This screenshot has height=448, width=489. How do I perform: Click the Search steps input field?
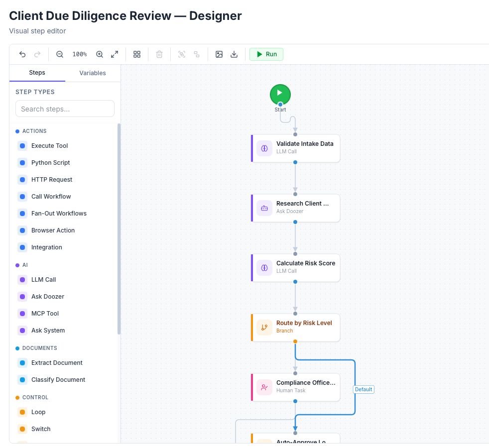tap(65, 108)
